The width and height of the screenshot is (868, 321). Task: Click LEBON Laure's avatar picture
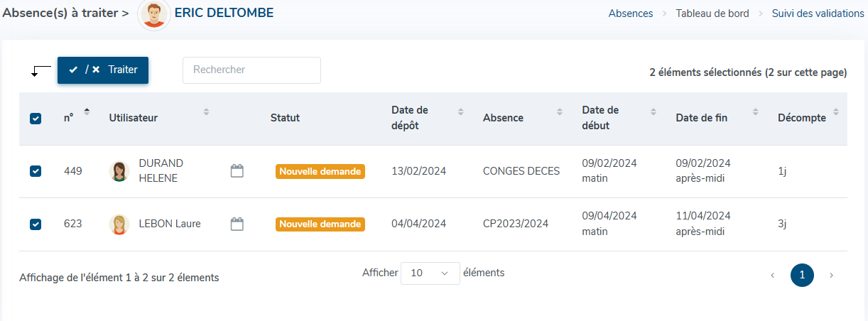click(x=119, y=224)
